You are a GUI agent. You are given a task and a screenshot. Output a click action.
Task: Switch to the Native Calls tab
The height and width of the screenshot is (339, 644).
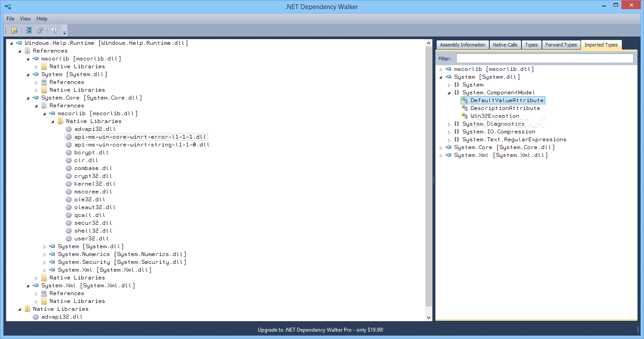(505, 45)
